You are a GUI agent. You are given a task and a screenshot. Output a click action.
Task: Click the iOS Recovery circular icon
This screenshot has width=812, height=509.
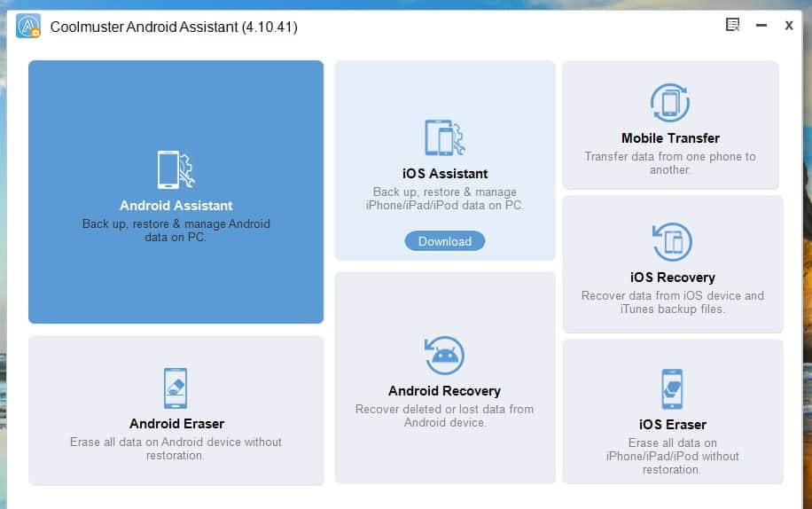[x=670, y=242]
